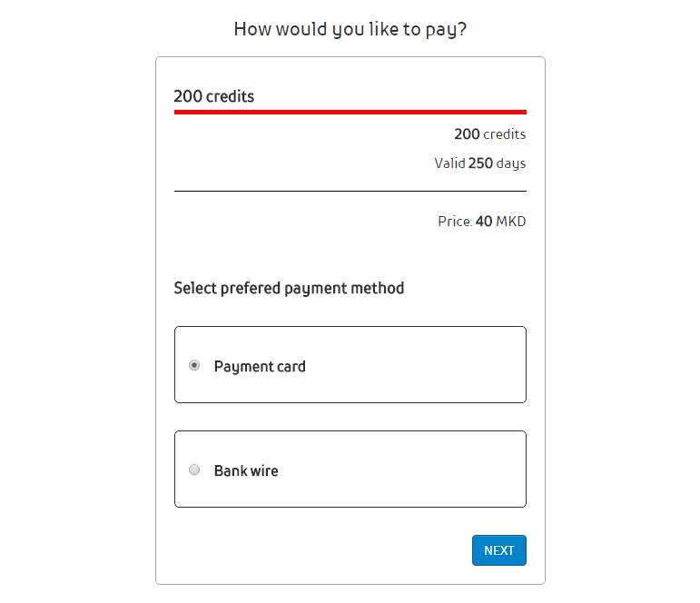The height and width of the screenshot is (603, 700).
Task: Click the "Price:" label text
Action: pyautogui.click(x=455, y=221)
